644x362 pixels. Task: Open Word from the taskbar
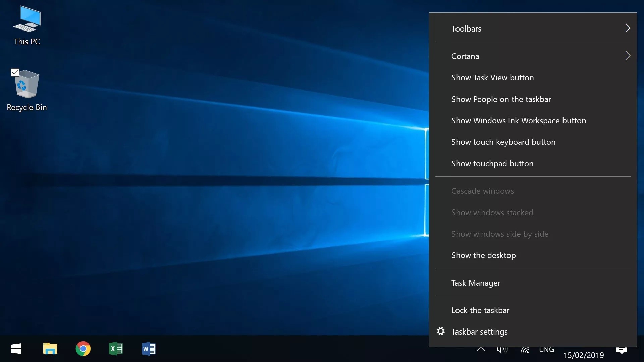149,349
